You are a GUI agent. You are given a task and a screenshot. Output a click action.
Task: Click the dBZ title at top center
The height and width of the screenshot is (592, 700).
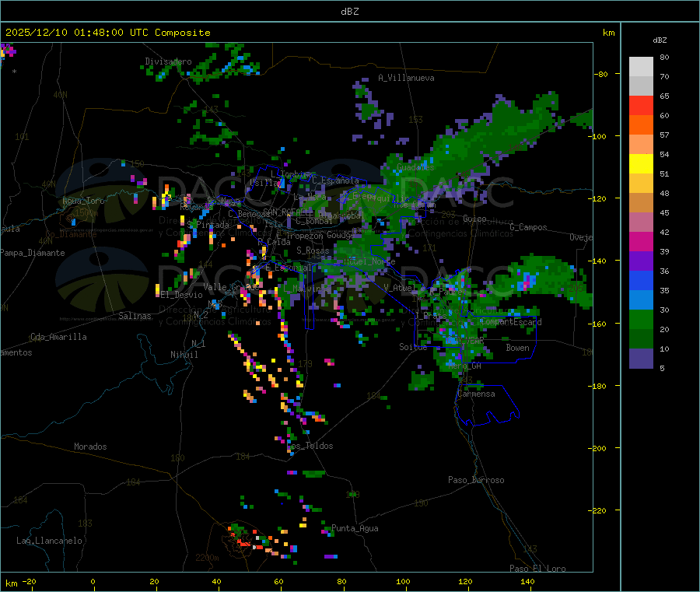[349, 12]
